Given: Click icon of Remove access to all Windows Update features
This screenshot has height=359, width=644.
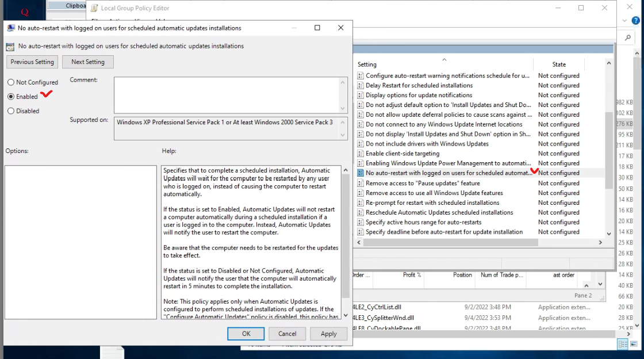Looking at the screenshot, I should tap(361, 193).
